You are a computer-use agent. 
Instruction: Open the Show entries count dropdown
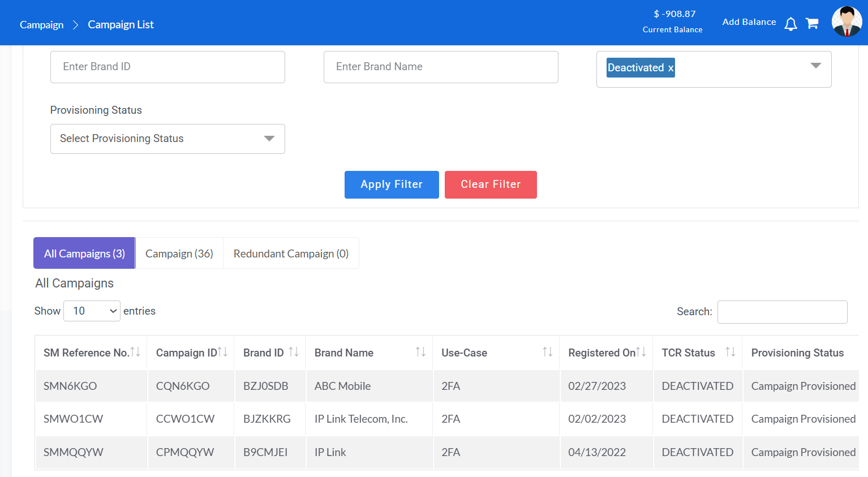(92, 311)
